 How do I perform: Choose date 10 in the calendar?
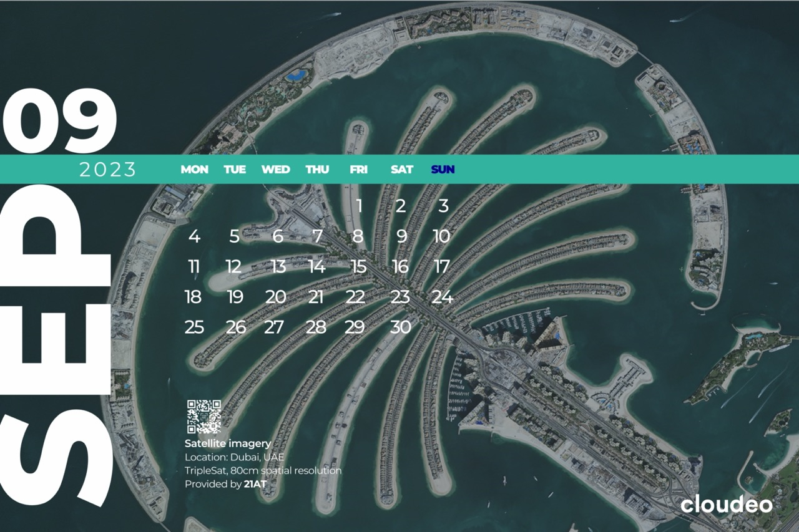[441, 236]
